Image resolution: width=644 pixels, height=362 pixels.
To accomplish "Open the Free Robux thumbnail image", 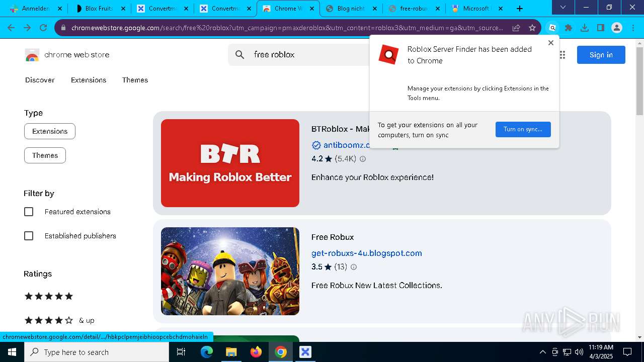I will pos(230,271).
